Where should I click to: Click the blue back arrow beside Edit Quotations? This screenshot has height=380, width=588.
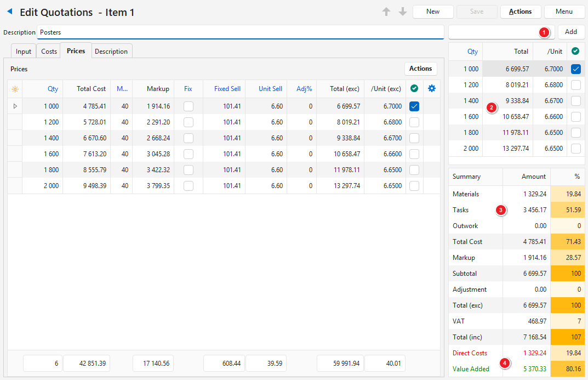pos(9,12)
